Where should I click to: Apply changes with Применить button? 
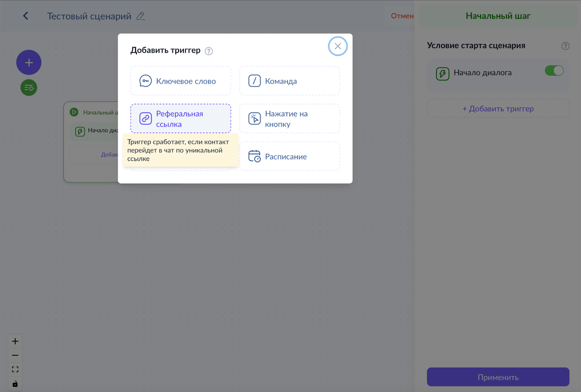point(498,377)
